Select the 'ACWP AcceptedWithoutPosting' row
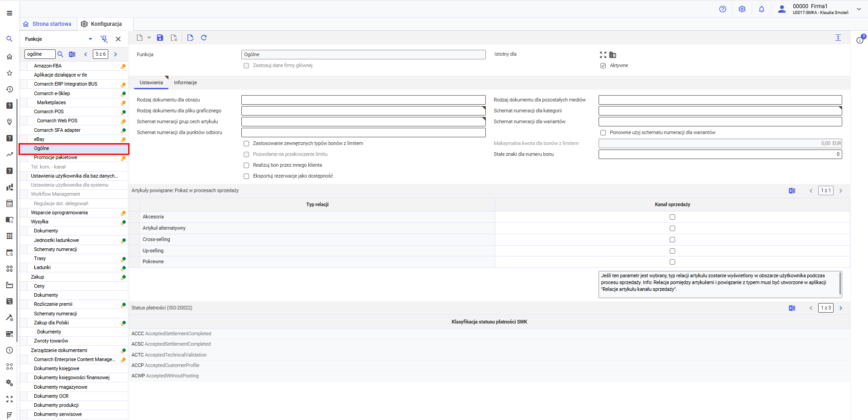Viewport: 868px width, 420px height. point(489,376)
